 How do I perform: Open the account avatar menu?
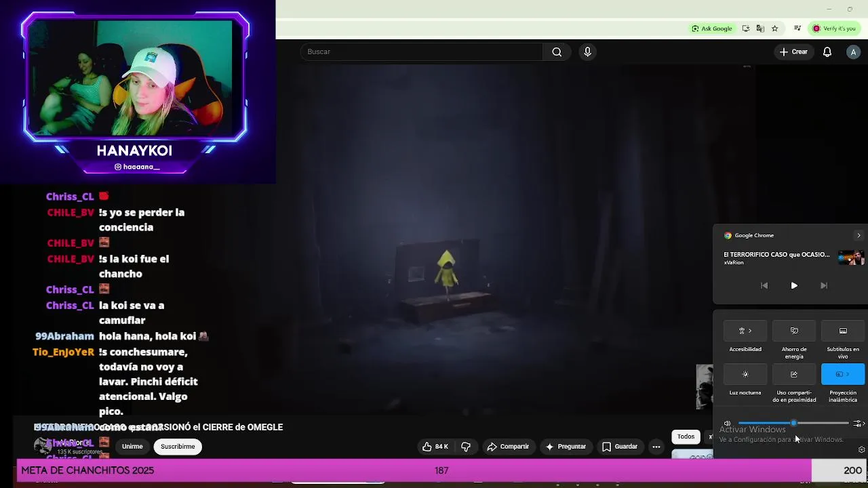[853, 52]
